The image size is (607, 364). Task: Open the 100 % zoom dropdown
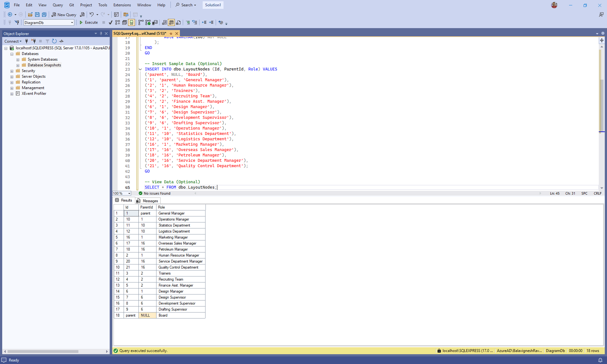point(129,193)
